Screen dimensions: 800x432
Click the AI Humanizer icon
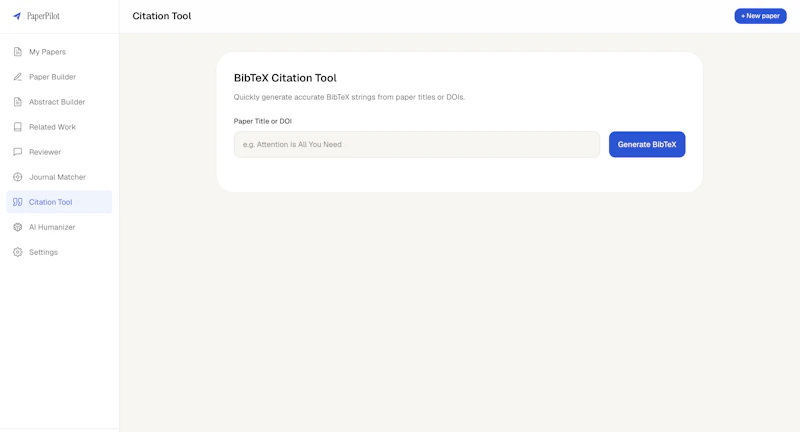(17, 227)
